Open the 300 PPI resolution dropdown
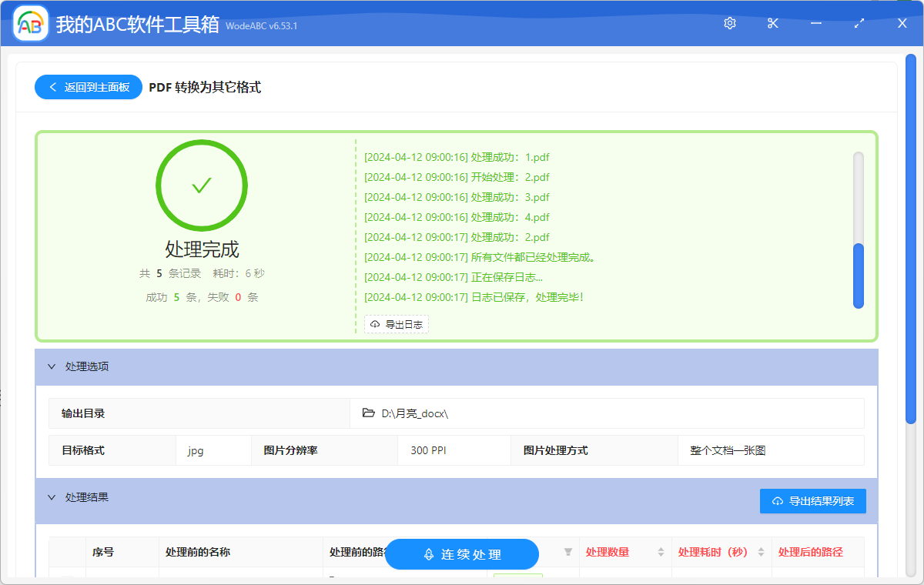 coord(454,450)
